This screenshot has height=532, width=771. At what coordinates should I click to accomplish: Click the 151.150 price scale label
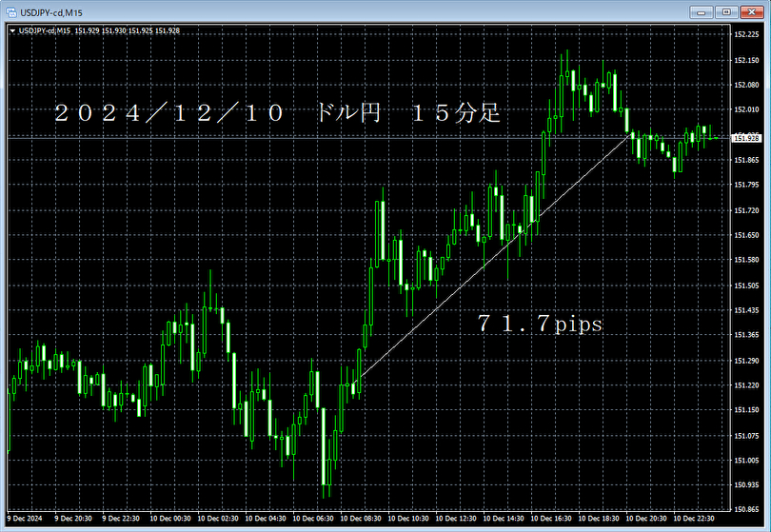pyautogui.click(x=746, y=410)
